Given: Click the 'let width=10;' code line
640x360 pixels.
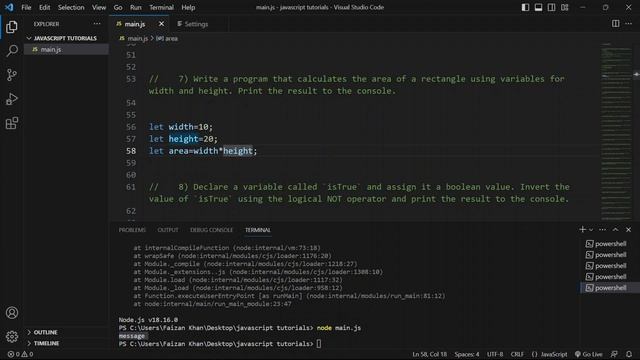Looking at the screenshot, I should 181,127.
